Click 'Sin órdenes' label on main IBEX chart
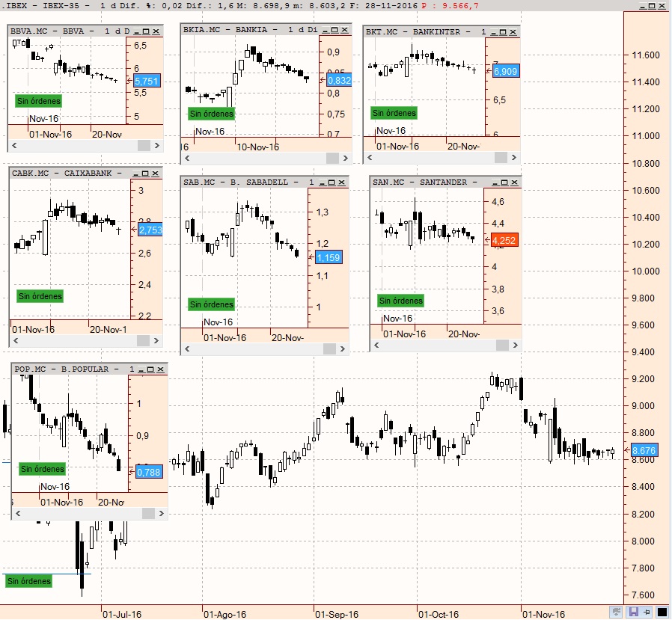672x620 pixels. click(29, 581)
